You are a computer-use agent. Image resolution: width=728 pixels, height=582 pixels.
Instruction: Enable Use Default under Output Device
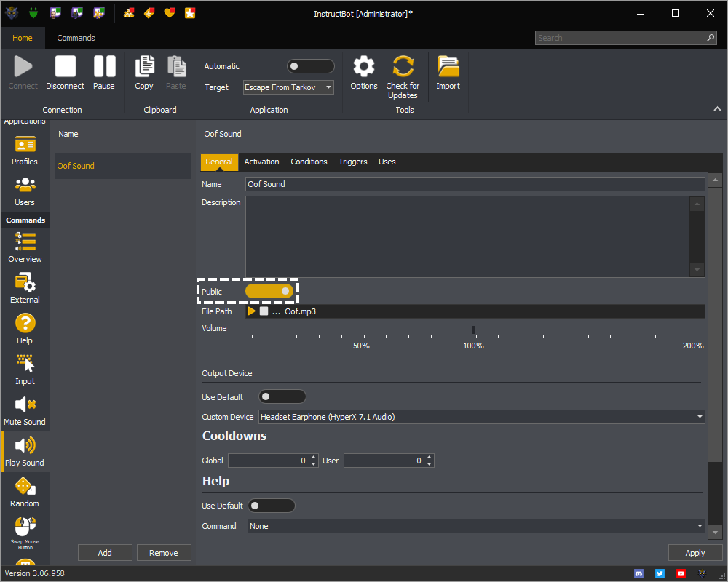(282, 396)
